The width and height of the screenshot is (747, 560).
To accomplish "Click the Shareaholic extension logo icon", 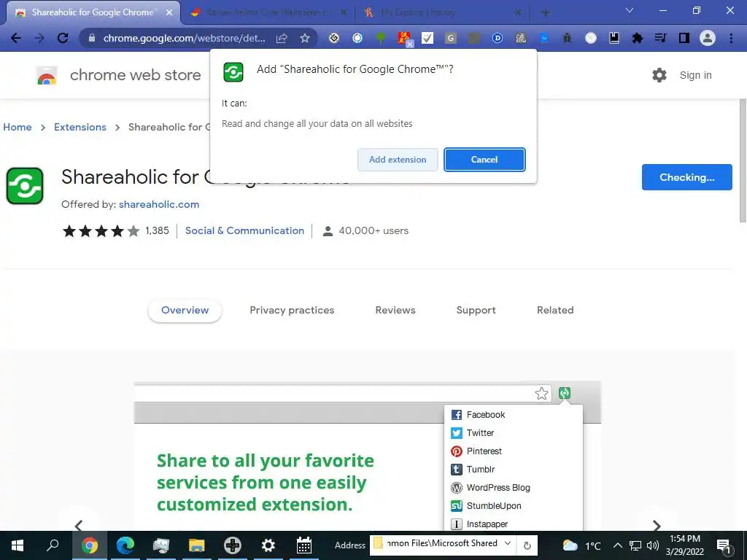I will [25, 186].
